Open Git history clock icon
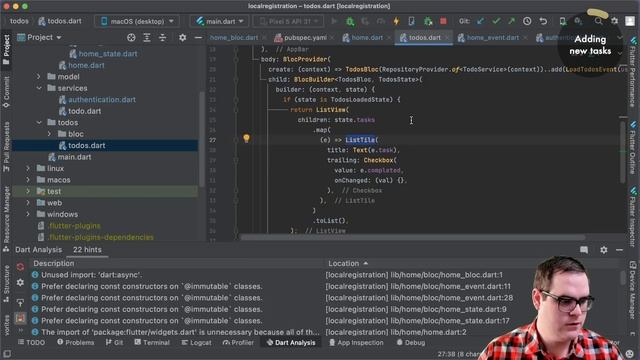Viewport: 640px width, 360px height. tap(527, 21)
